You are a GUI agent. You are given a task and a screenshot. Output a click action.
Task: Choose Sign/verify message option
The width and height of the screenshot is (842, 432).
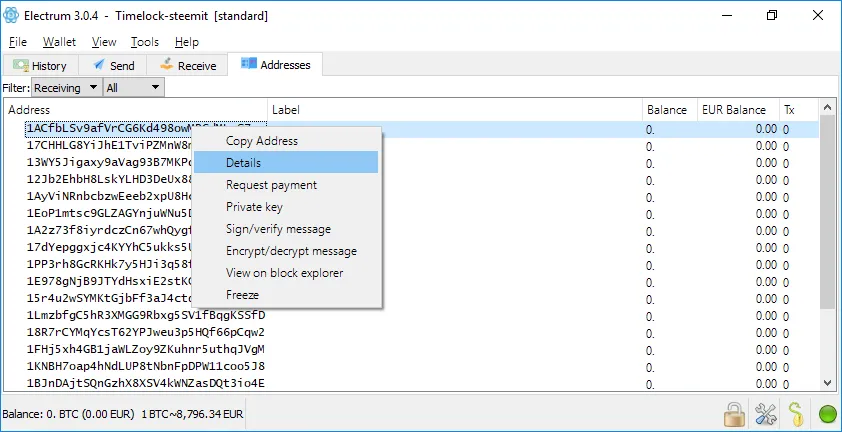[286, 229]
